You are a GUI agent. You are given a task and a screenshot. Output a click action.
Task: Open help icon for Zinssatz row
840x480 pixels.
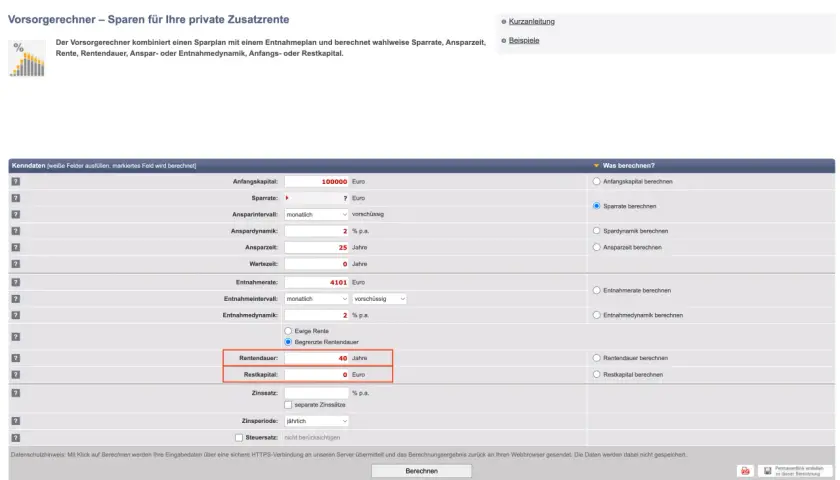(x=16, y=393)
